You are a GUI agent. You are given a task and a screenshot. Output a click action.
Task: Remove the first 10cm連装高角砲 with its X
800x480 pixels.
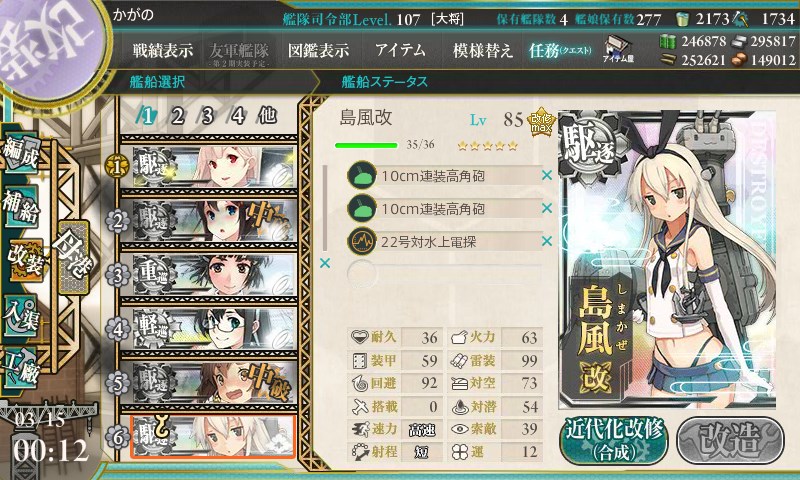pos(546,175)
